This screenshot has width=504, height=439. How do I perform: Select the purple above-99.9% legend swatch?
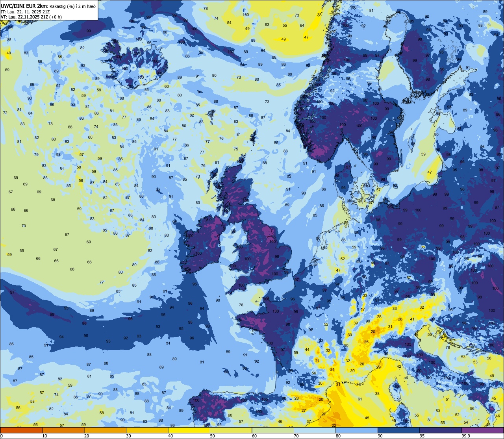point(482,430)
